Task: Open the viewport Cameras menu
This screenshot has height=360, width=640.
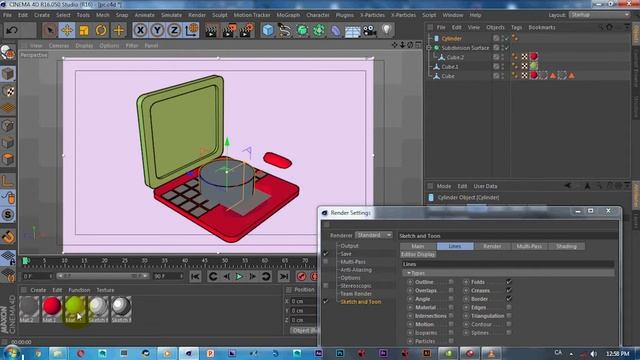Action: tap(59, 46)
